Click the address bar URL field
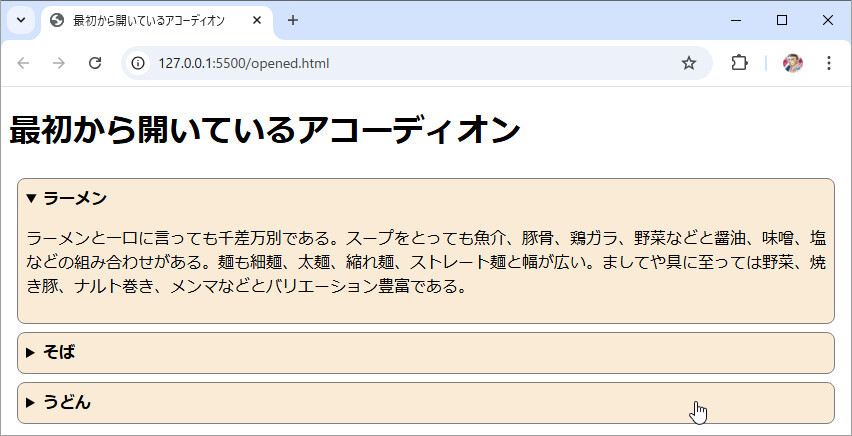The width and height of the screenshot is (852, 436). pyautogui.click(x=400, y=63)
